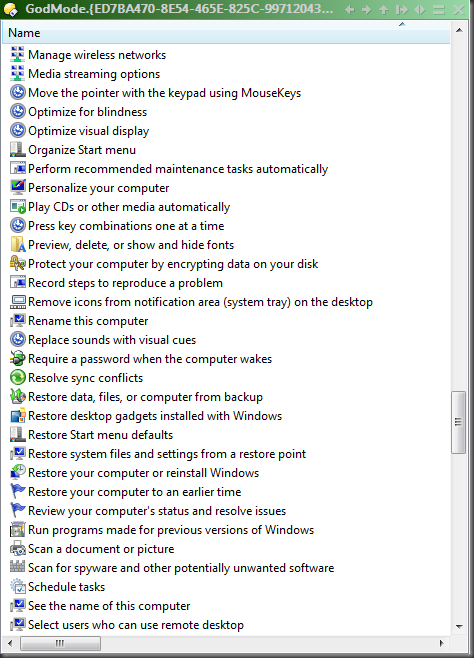Click the backup icon for Restore data, files

coord(18,397)
